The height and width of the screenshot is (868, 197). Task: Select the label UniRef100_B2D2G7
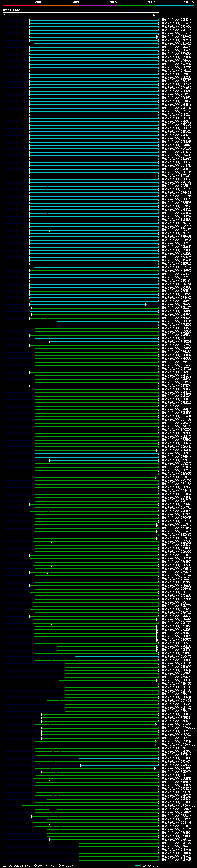point(176,78)
